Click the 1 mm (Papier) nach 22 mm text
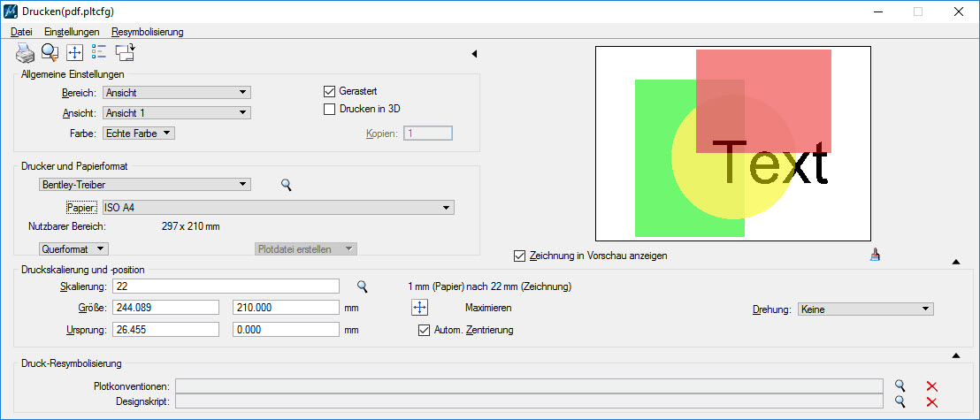Viewport: 980px width, 420px height. (489, 286)
